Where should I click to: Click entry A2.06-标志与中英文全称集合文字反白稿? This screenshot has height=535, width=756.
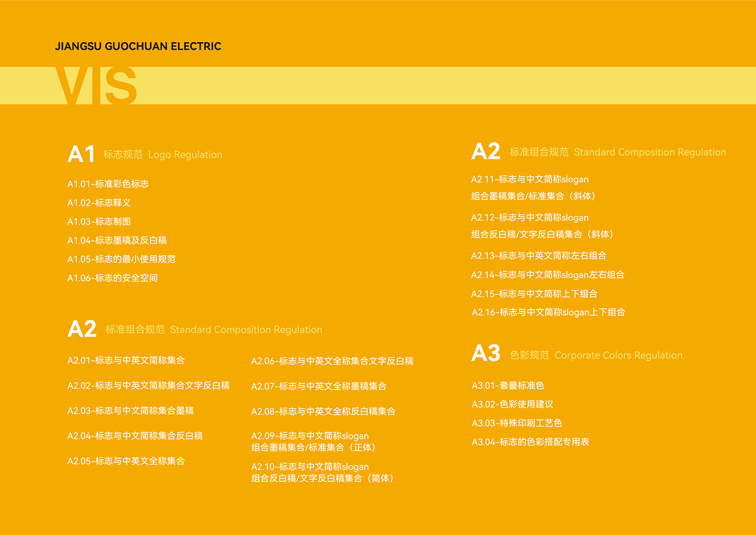click(332, 361)
